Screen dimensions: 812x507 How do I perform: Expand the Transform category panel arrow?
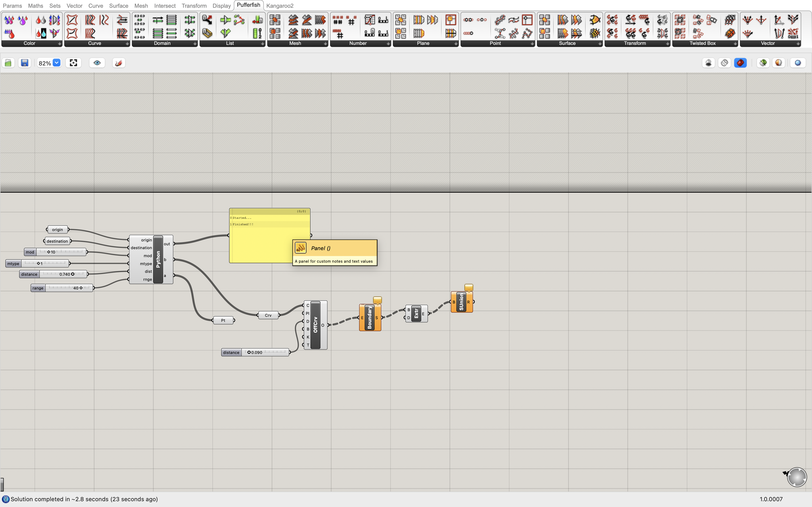[x=668, y=44]
